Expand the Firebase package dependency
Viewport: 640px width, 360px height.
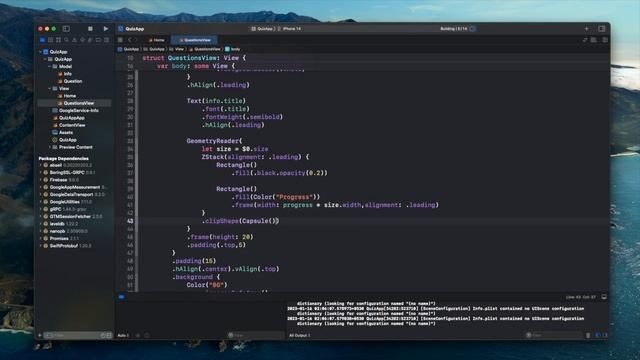coord(41,180)
